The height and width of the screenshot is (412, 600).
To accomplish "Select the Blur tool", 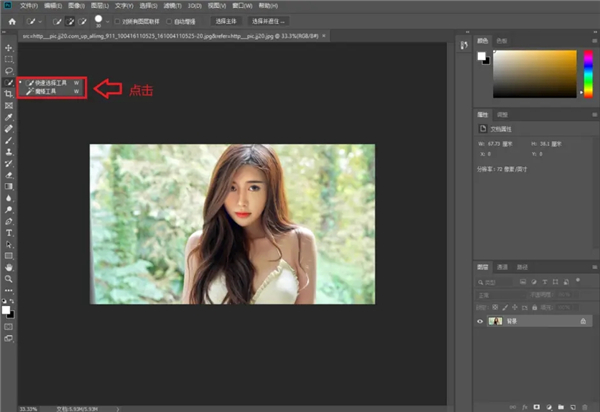I will click(x=8, y=198).
